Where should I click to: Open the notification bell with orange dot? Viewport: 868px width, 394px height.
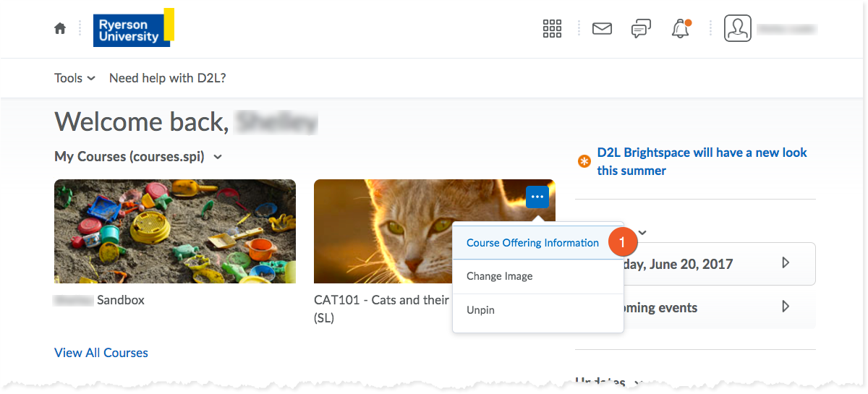681,29
